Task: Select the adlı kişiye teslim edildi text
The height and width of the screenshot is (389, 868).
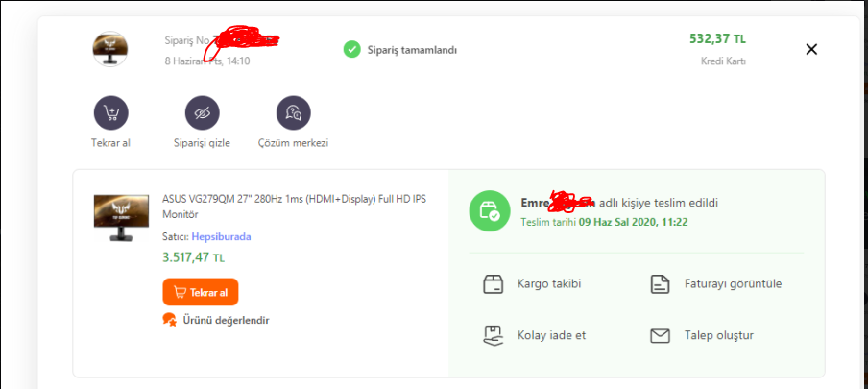Action: [659, 203]
